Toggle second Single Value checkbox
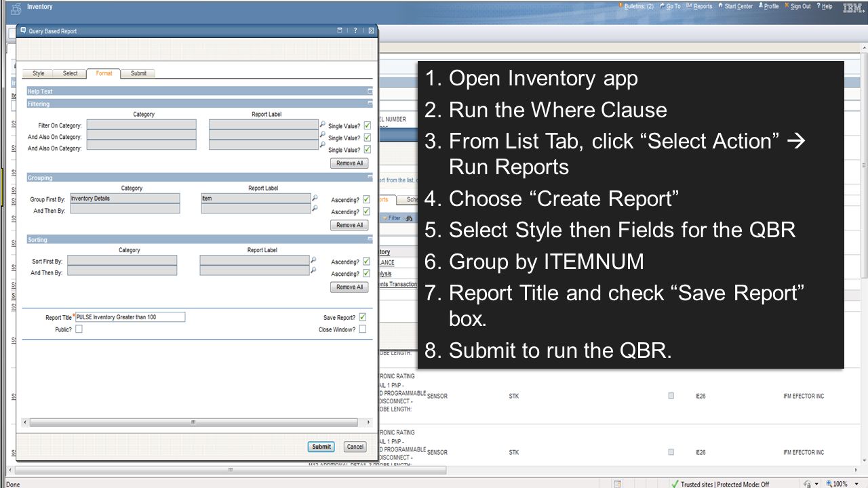 [x=367, y=138]
